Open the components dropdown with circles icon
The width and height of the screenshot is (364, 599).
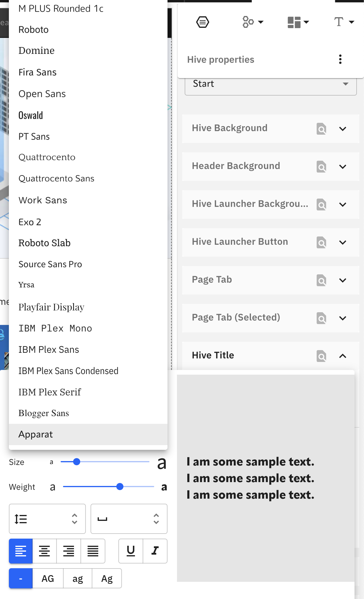[253, 22]
